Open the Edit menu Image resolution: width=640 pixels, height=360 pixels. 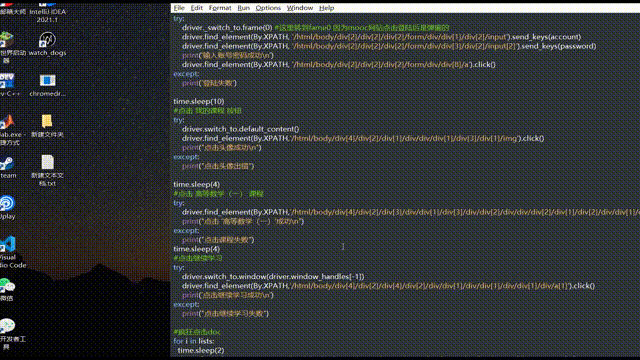pos(196,8)
